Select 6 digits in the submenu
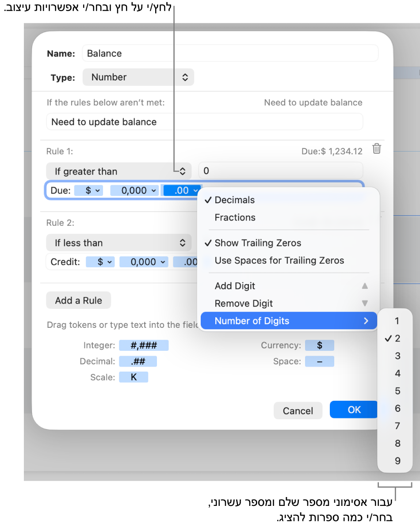This screenshot has width=420, height=524. 397,409
